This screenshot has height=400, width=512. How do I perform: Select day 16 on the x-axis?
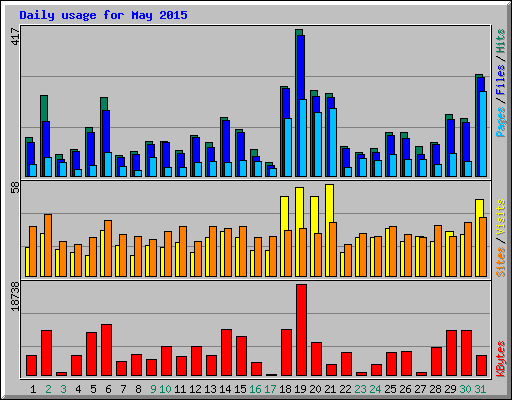click(x=255, y=389)
